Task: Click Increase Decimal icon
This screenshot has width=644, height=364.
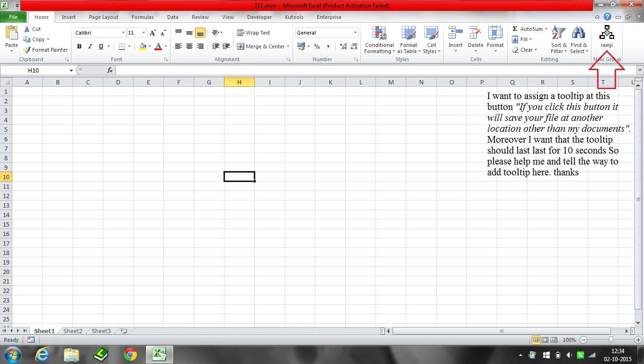Action: (343, 46)
